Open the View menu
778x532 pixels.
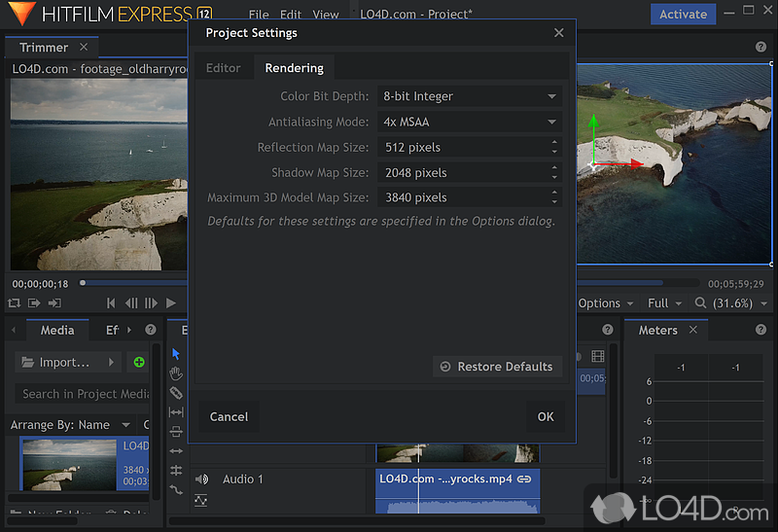(x=326, y=15)
